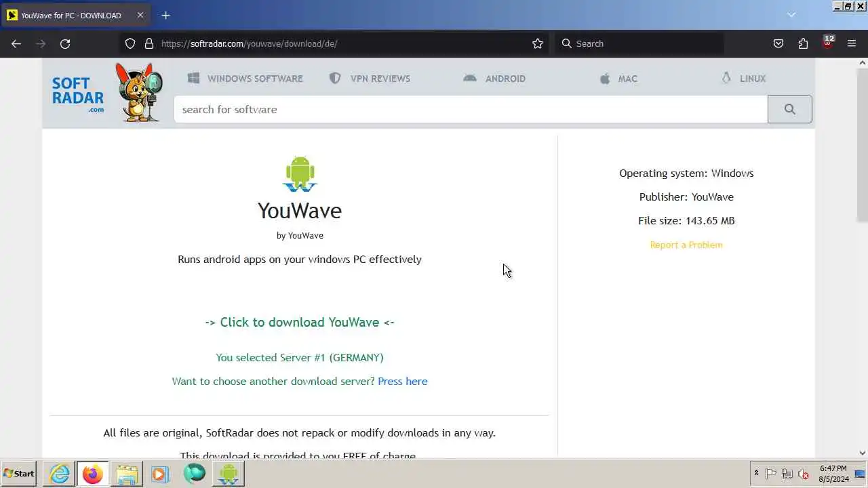Bookmark this page with the star icon

pos(538,43)
